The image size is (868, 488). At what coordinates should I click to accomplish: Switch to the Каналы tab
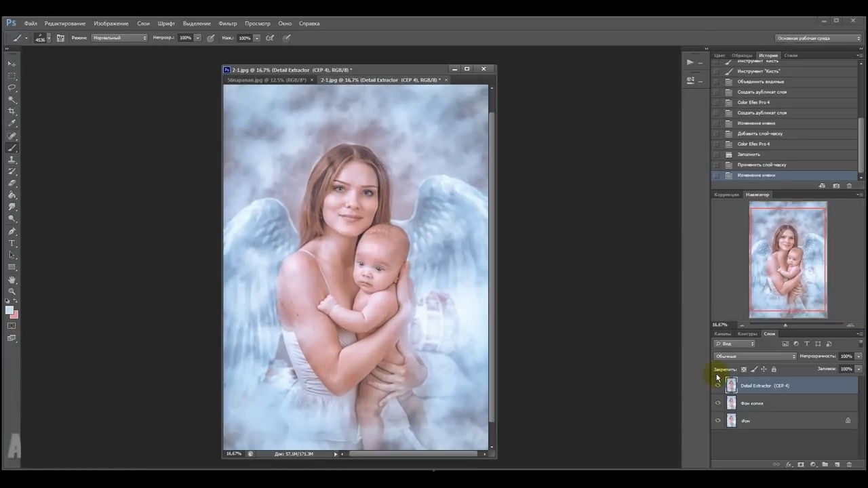pos(722,334)
